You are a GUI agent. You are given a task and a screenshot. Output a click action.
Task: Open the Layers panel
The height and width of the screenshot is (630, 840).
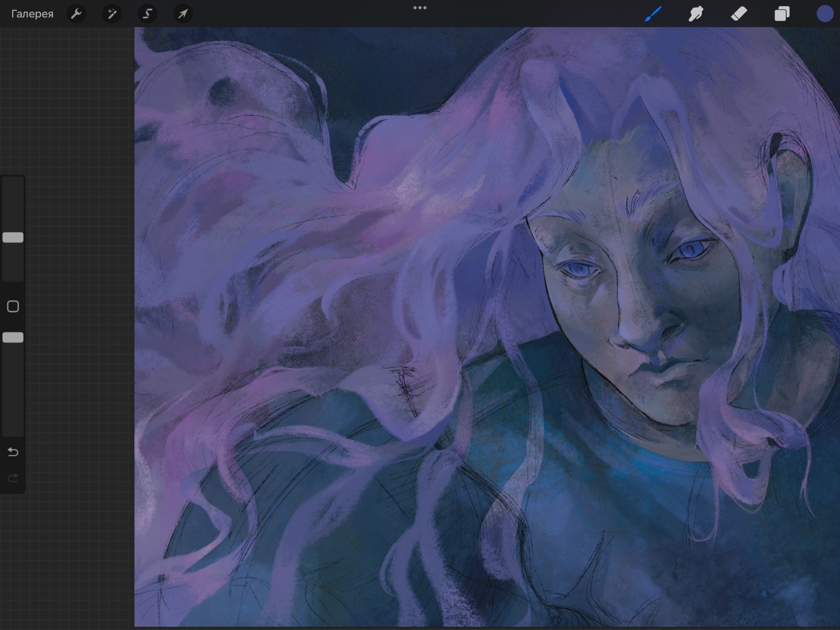point(782,13)
